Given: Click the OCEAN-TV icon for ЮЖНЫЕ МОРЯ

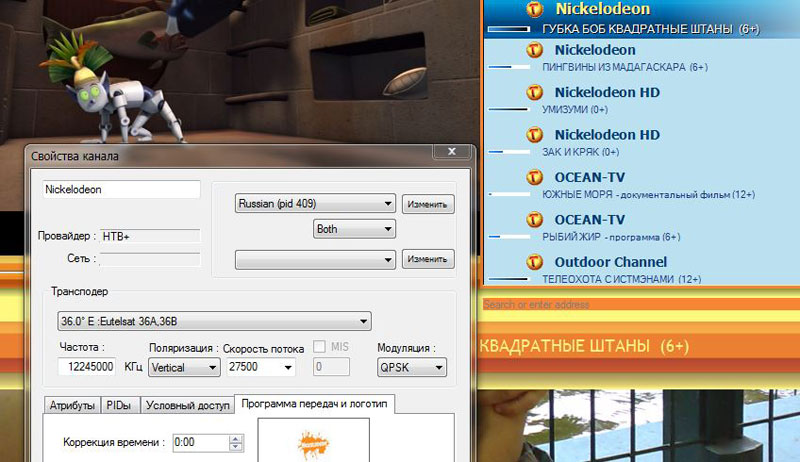Looking at the screenshot, I should pyautogui.click(x=535, y=177).
